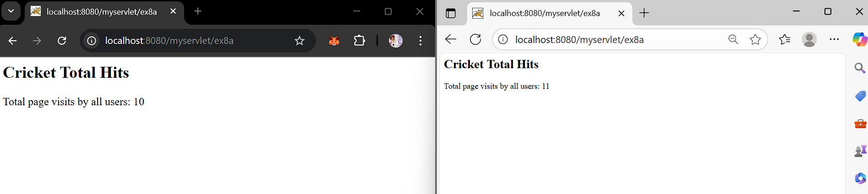The height and width of the screenshot is (194, 868).
Task: Go back in Chrome window
Action: 12,41
